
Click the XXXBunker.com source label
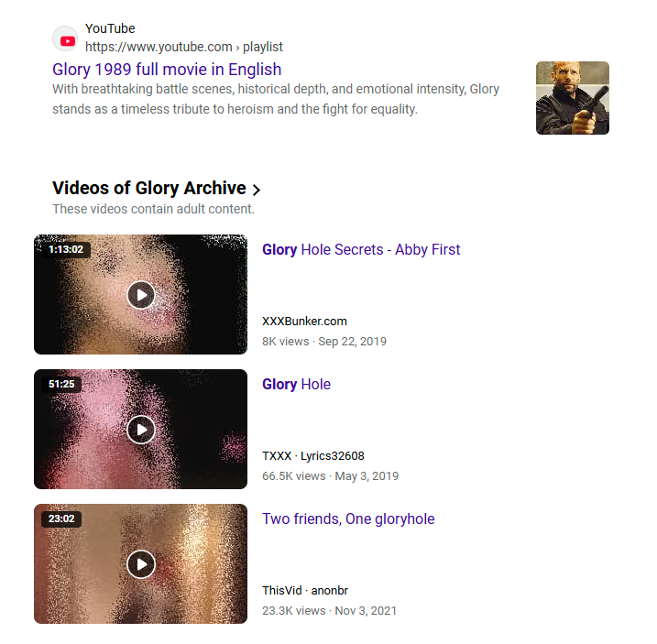point(304,322)
